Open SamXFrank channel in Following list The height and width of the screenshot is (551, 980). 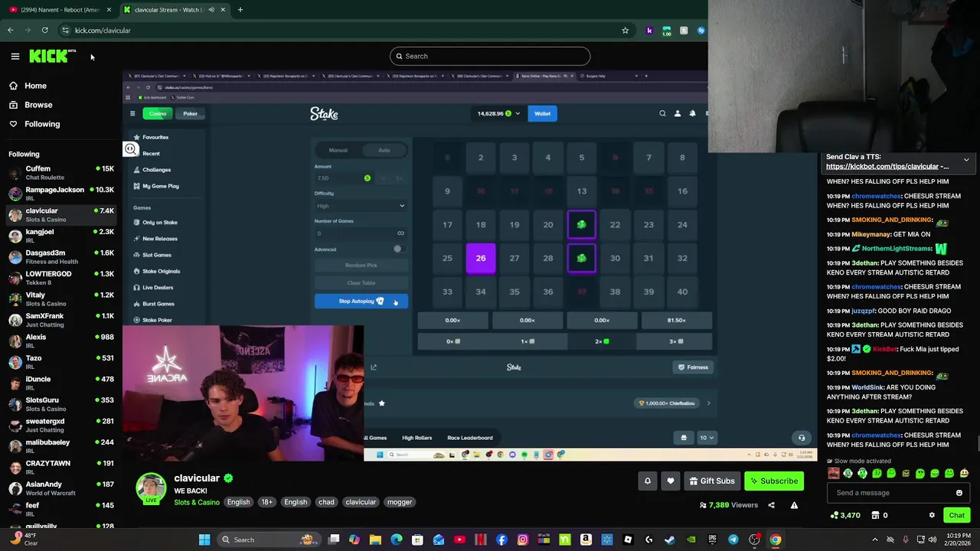pos(61,319)
